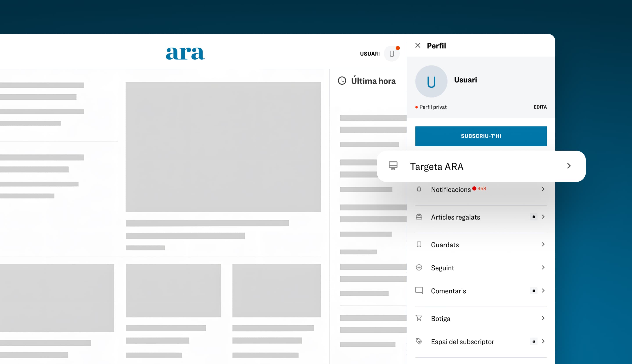Open the Última hora heading
632x364 pixels.
point(373,81)
